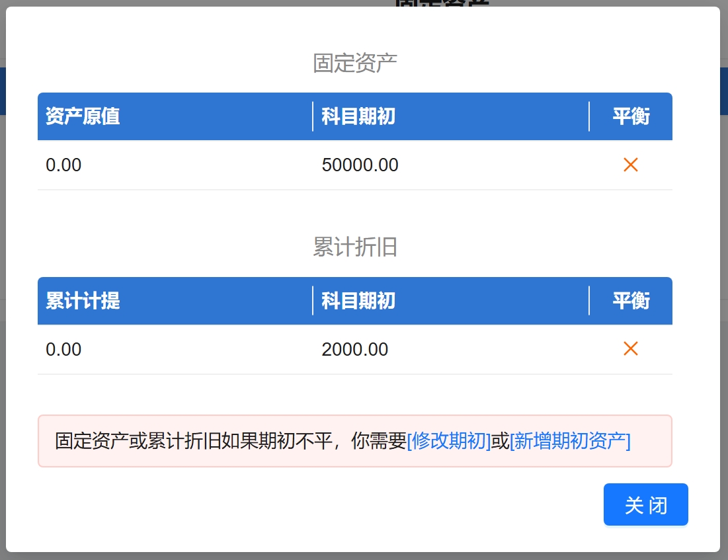The width and height of the screenshot is (728, 560).
Task: Click the orange X icon in 固定资产 row
Action: [630, 165]
